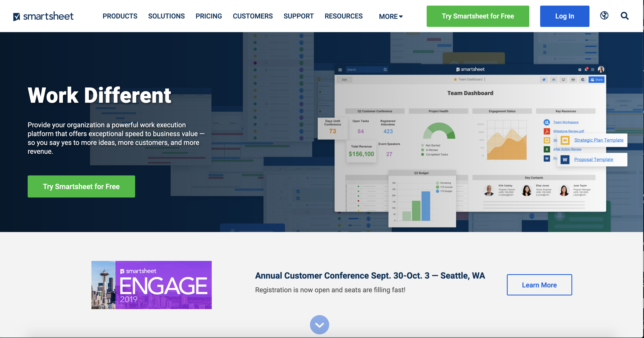
Task: Click the Engagement Status area chart
Action: click(507, 140)
